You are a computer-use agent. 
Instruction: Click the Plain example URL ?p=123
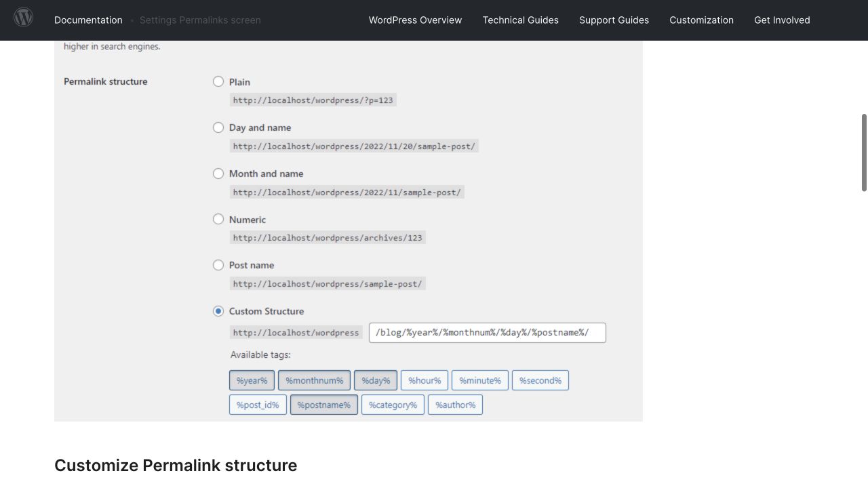(x=313, y=100)
